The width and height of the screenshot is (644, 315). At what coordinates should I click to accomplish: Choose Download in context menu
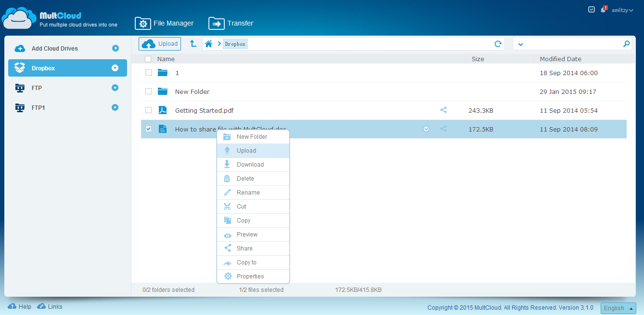click(253, 165)
